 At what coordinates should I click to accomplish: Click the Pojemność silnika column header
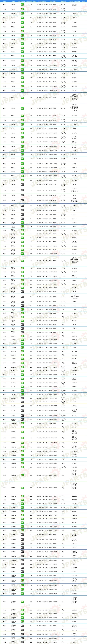coord(31,1)
